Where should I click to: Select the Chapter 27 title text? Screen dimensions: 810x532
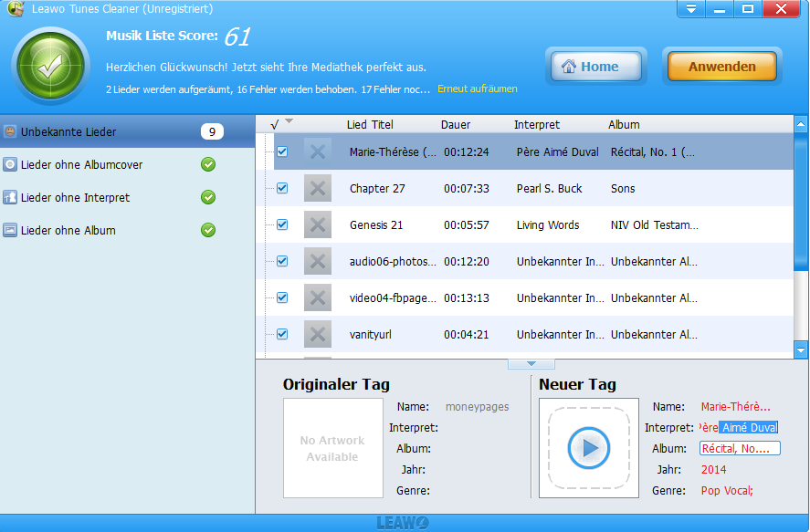[x=377, y=188]
